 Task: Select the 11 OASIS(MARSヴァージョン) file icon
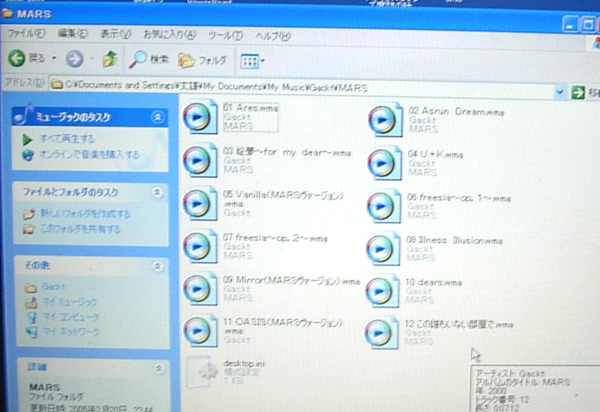pyautogui.click(x=201, y=331)
